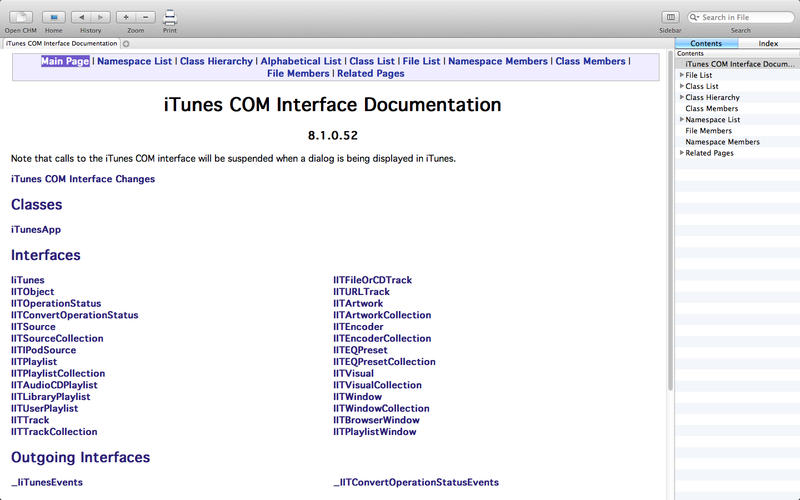Open the search magnifier options
The height and width of the screenshot is (500, 800).
pyautogui.click(x=695, y=17)
